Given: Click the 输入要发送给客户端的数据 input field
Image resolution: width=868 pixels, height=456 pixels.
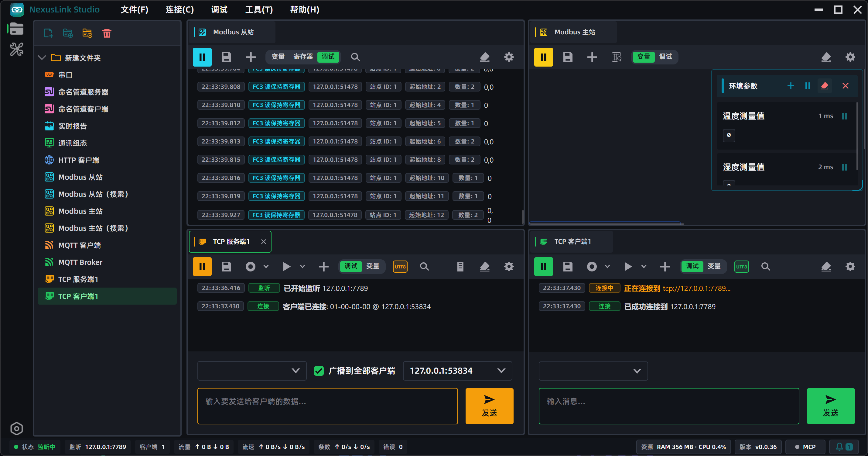Looking at the screenshot, I should click(327, 406).
